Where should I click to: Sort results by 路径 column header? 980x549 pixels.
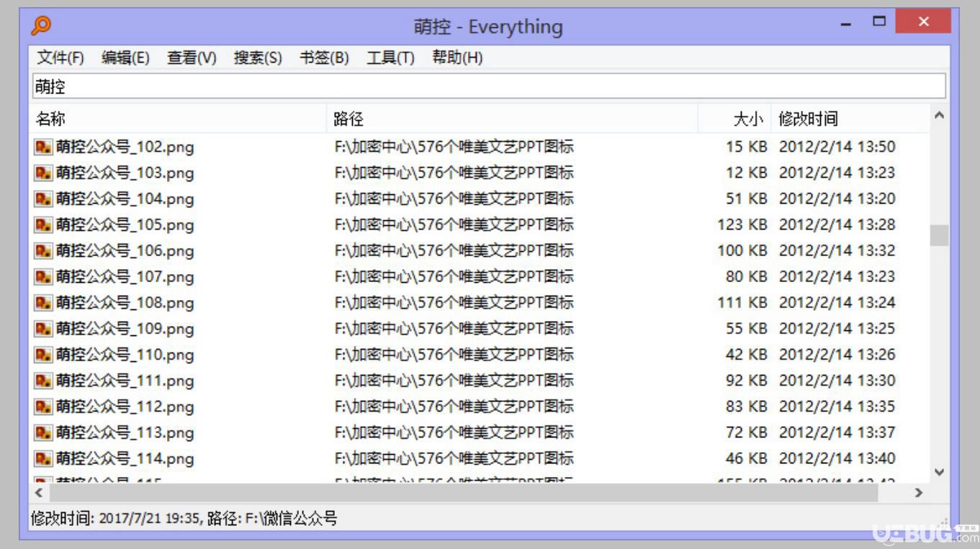click(x=513, y=119)
